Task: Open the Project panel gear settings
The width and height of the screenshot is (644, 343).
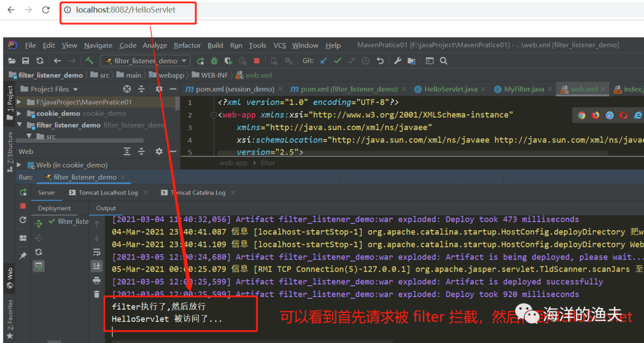Action: point(159,89)
